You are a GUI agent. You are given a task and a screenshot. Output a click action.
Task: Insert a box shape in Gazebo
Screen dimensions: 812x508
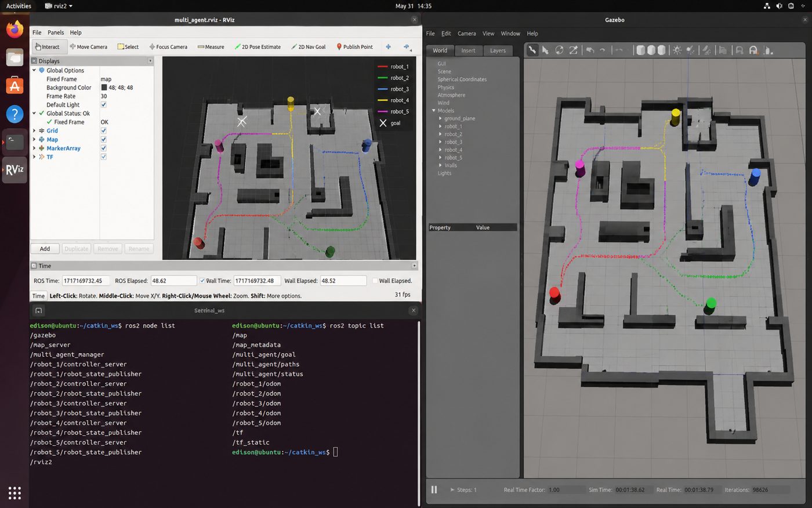pos(640,50)
